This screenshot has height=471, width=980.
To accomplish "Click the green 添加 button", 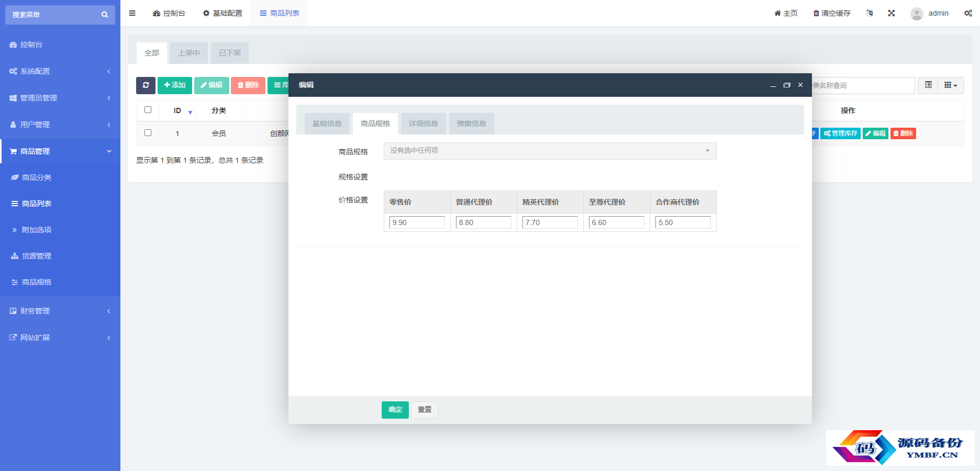I will pos(175,85).
